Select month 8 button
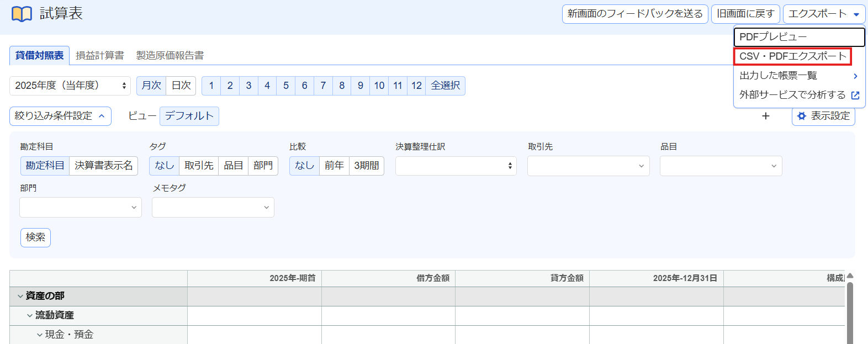The height and width of the screenshot is (344, 868). click(x=342, y=86)
